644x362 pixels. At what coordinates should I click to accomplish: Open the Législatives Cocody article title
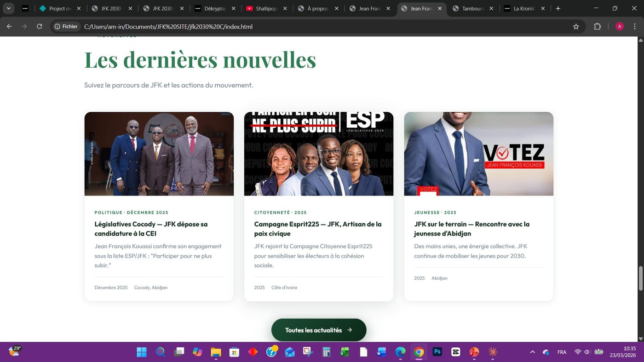tap(151, 229)
